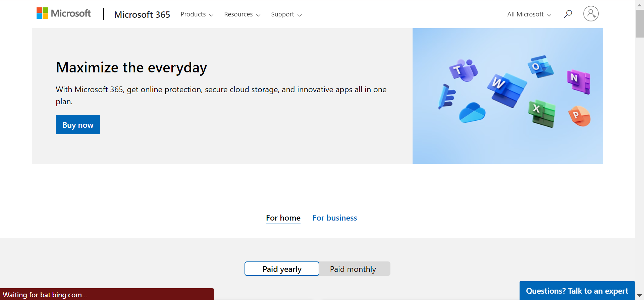Click the Maximize the everyday heading
644x300 pixels.
131,67
